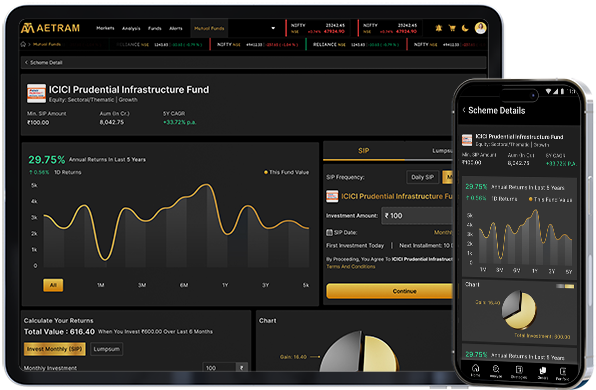596x390 pixels.
Task: Click the ICICI fund logo in SIP panel
Action: [x=332, y=196]
